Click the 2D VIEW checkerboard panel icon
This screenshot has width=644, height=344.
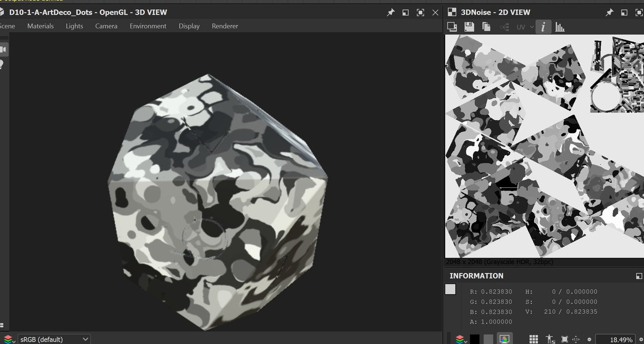click(x=452, y=12)
